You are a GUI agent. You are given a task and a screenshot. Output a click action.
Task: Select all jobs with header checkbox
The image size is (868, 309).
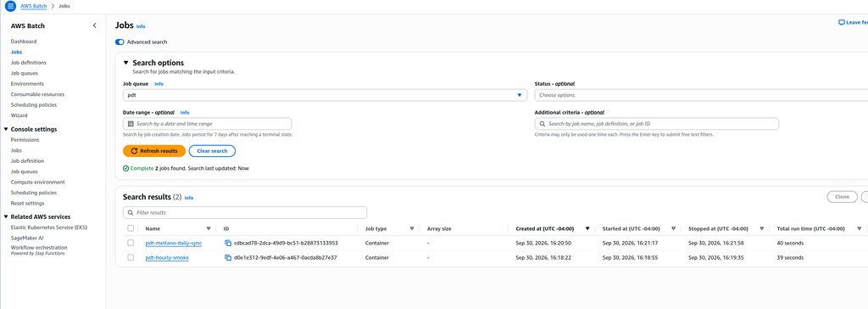[131, 228]
